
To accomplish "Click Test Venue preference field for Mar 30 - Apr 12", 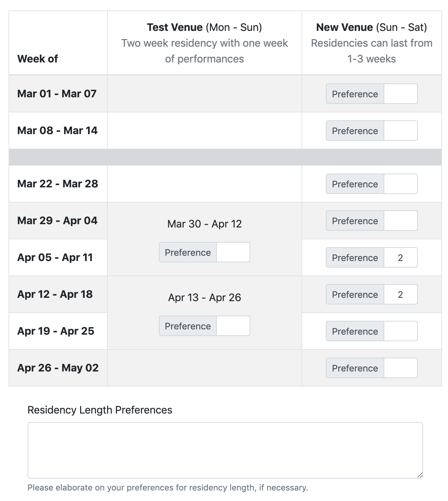I will pos(233,252).
